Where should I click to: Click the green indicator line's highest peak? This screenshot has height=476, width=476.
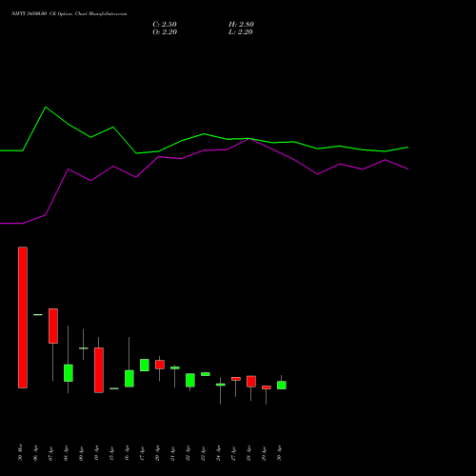[x=46, y=107]
